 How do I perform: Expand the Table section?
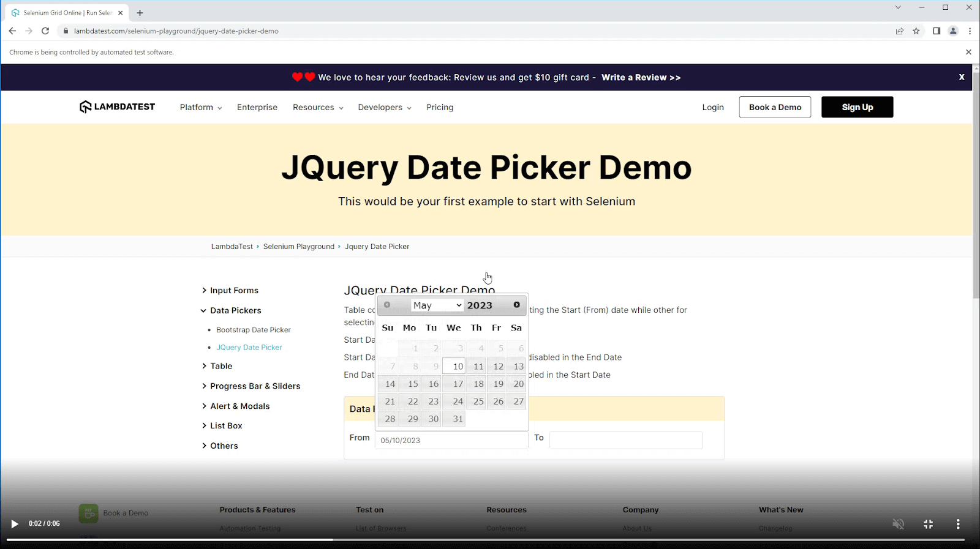pos(217,366)
